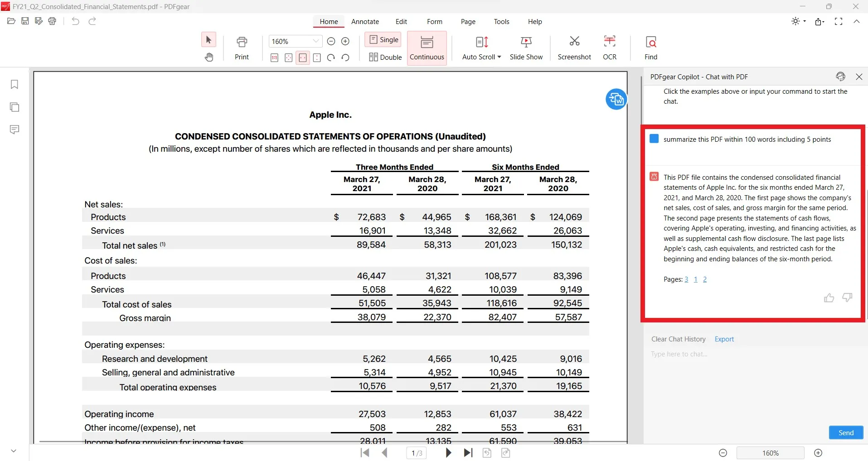Switch to Double page layout
868x461 pixels.
click(x=385, y=57)
